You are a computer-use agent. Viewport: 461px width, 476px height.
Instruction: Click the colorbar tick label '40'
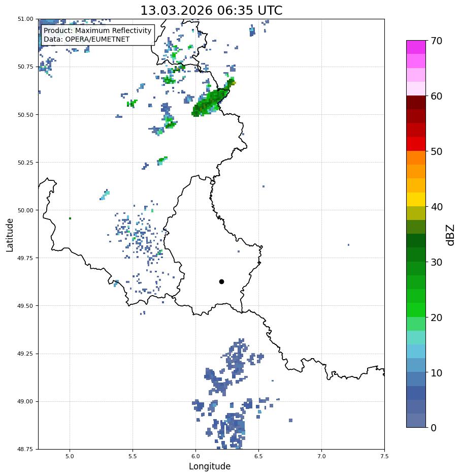coord(437,207)
